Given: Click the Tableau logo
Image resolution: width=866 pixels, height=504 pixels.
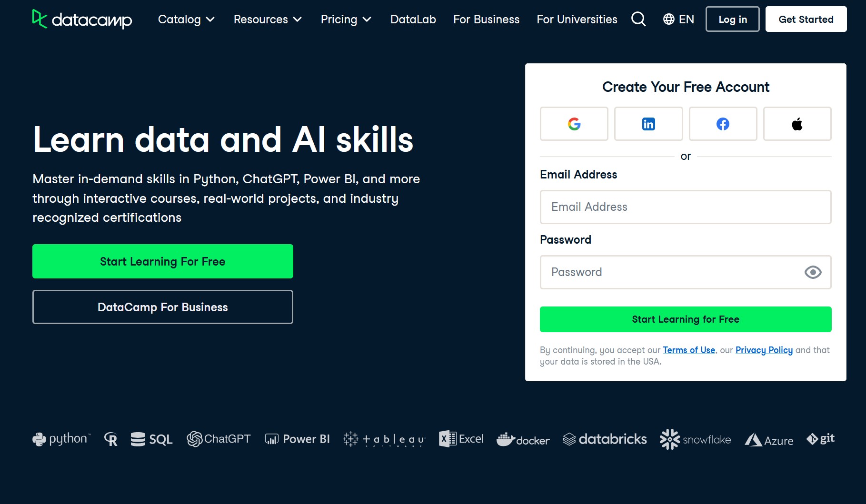Looking at the screenshot, I should tap(384, 439).
